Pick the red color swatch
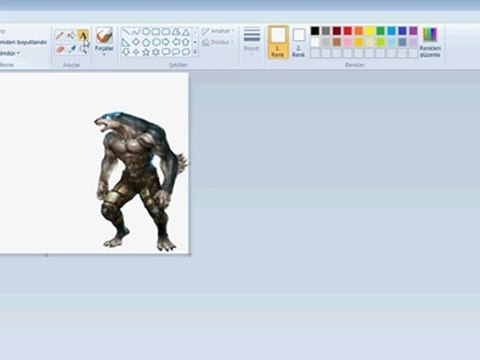Screen dimensions: 480x360 348,31
